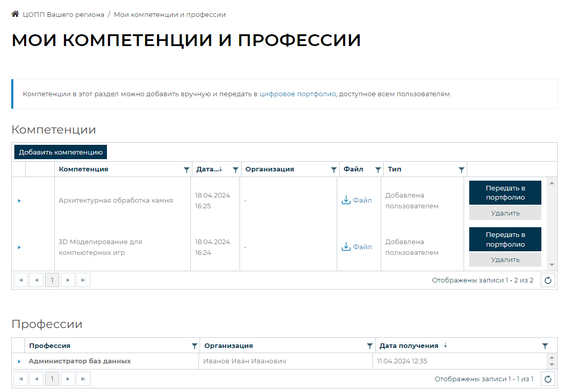Go to ЦОПП Вашего региона breadcrumb
The width and height of the screenshot is (569, 392).
(x=63, y=14)
